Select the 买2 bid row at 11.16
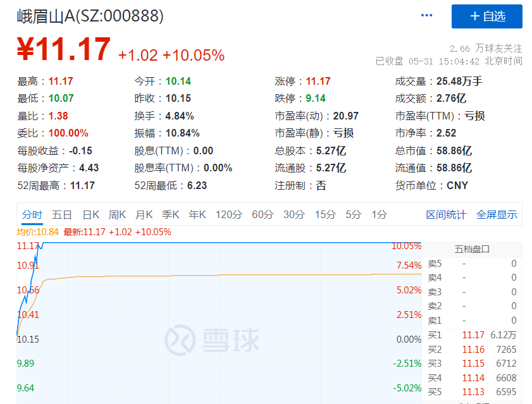The image size is (532, 404). click(472, 350)
